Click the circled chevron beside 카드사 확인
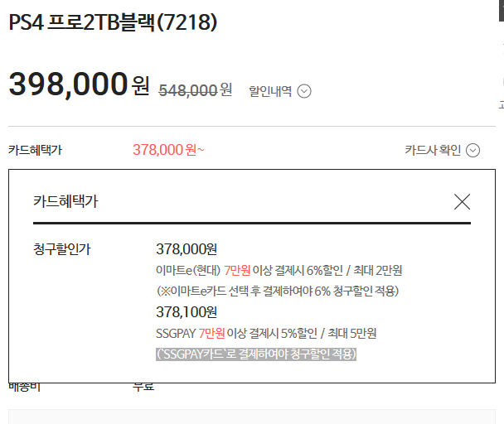The width and height of the screenshot is (504, 424). tap(472, 150)
